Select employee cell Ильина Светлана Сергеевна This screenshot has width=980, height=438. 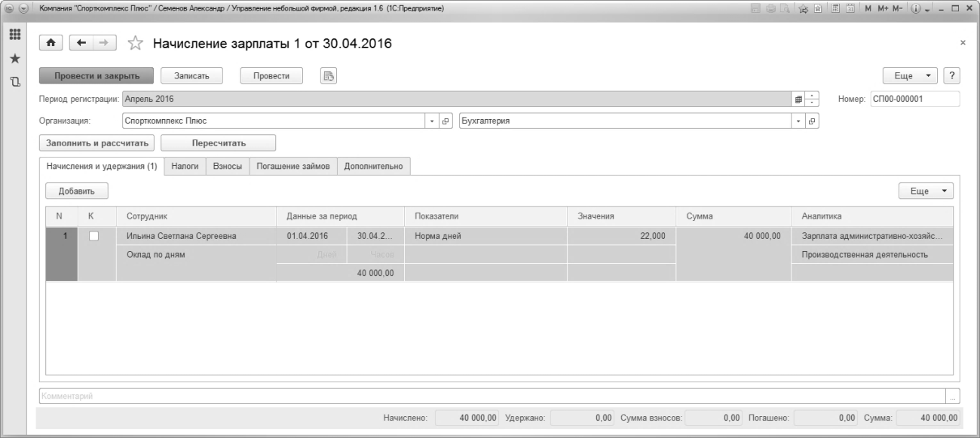pos(196,236)
